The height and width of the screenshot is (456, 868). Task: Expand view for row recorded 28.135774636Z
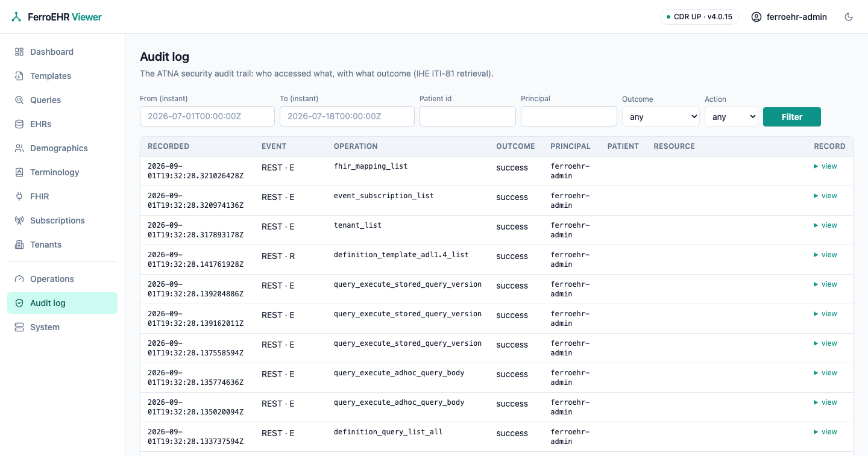point(825,373)
